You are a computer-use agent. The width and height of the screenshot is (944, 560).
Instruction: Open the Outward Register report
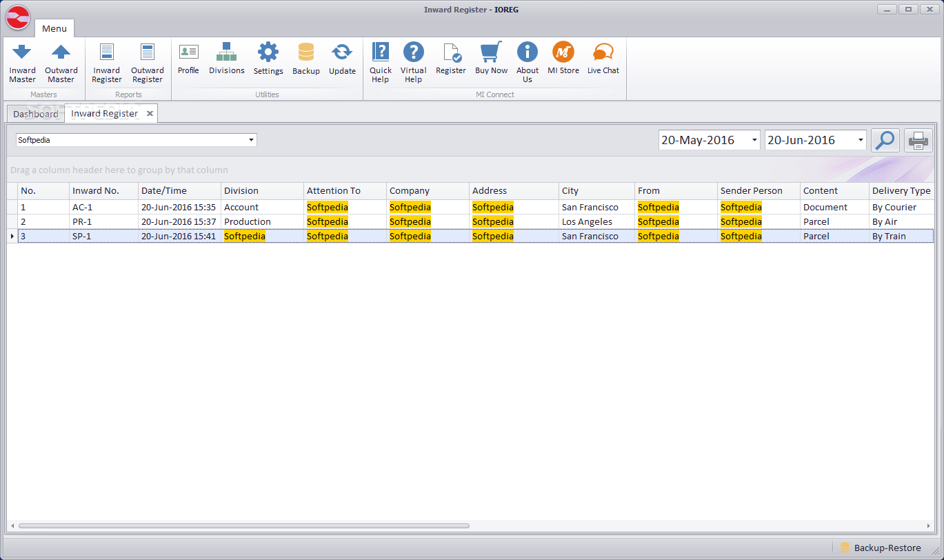pos(148,63)
